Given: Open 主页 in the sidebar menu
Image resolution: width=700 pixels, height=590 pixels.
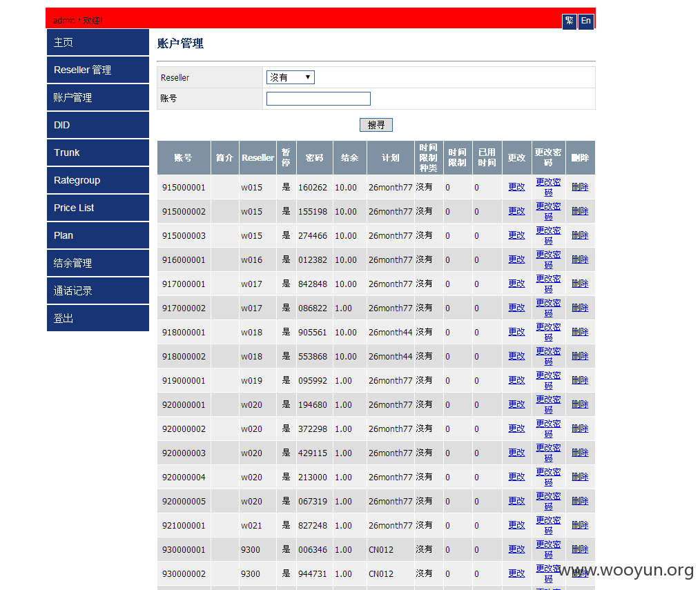Looking at the screenshot, I should 98,42.
